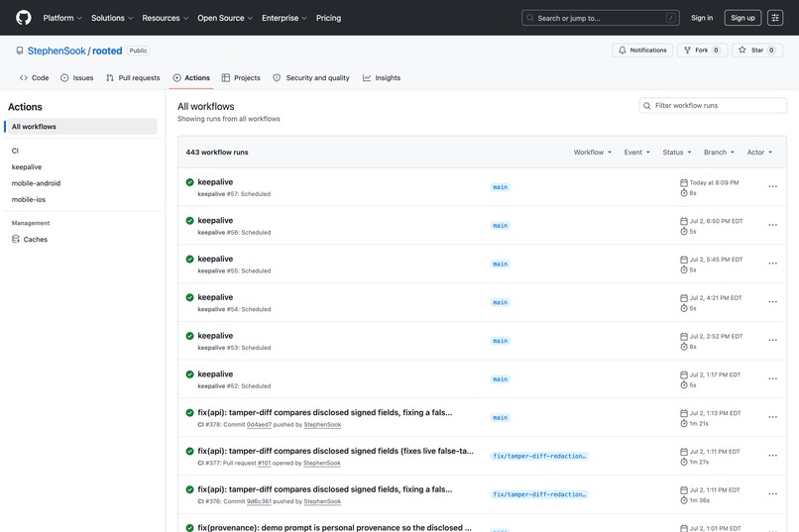Open the Branch filter dropdown
This screenshot has width=799, height=532.
click(x=719, y=153)
